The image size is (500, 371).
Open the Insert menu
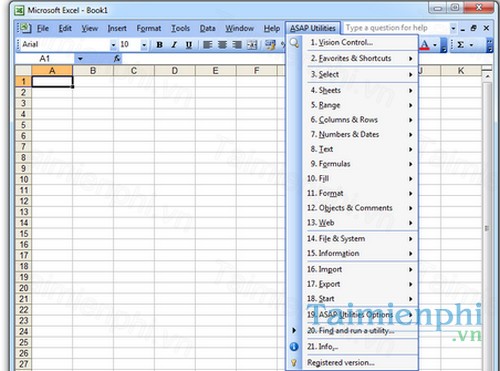(117, 28)
